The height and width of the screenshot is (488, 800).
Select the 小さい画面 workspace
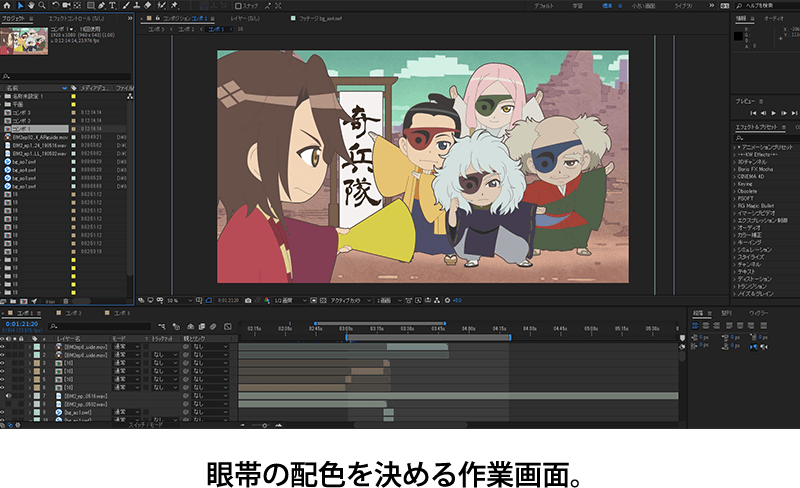click(643, 6)
